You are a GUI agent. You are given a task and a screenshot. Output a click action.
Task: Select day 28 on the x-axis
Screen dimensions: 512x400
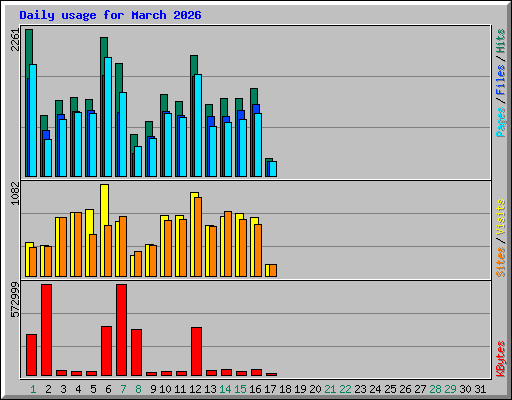coord(435,389)
